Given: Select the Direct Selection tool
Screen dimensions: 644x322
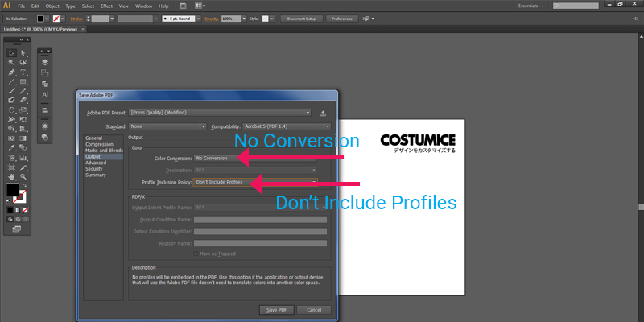Looking at the screenshot, I should (23, 53).
